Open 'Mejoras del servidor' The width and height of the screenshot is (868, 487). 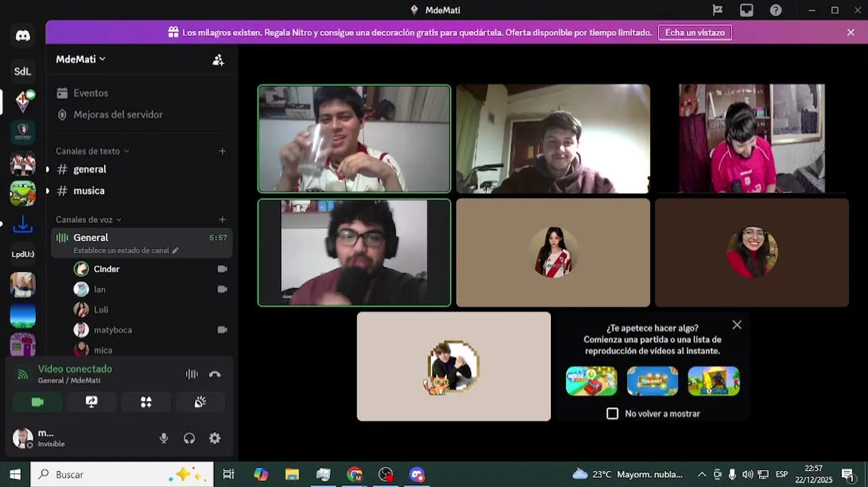(141, 115)
